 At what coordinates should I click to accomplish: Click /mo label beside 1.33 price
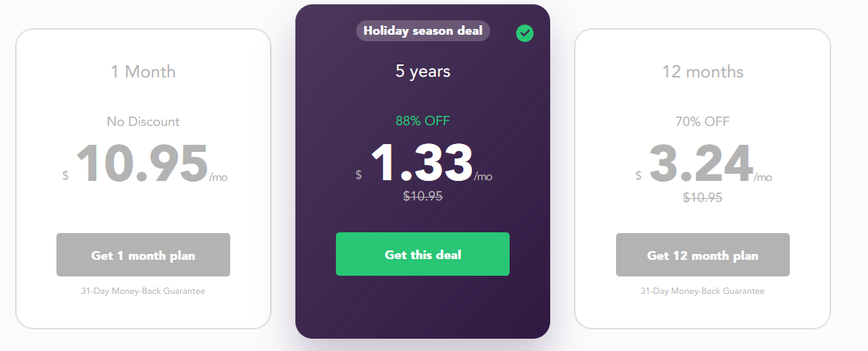(x=484, y=177)
